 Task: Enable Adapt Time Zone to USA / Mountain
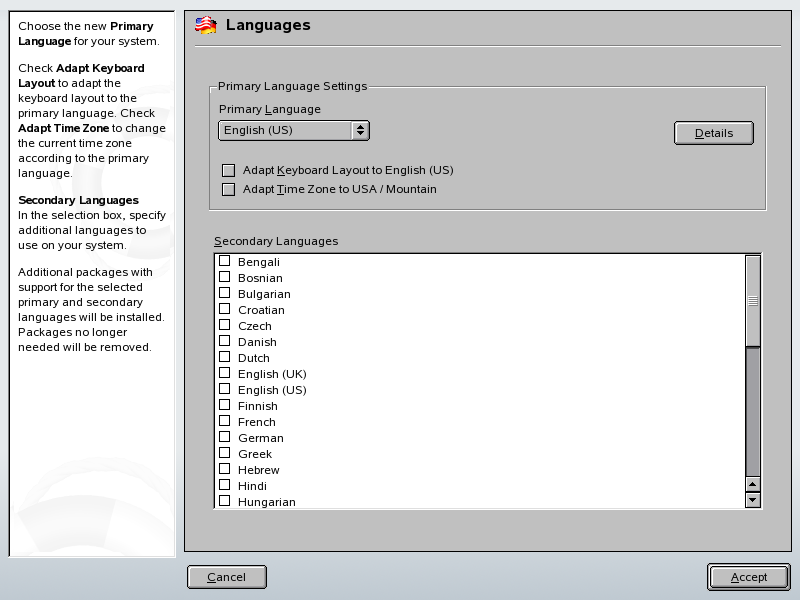tap(228, 189)
